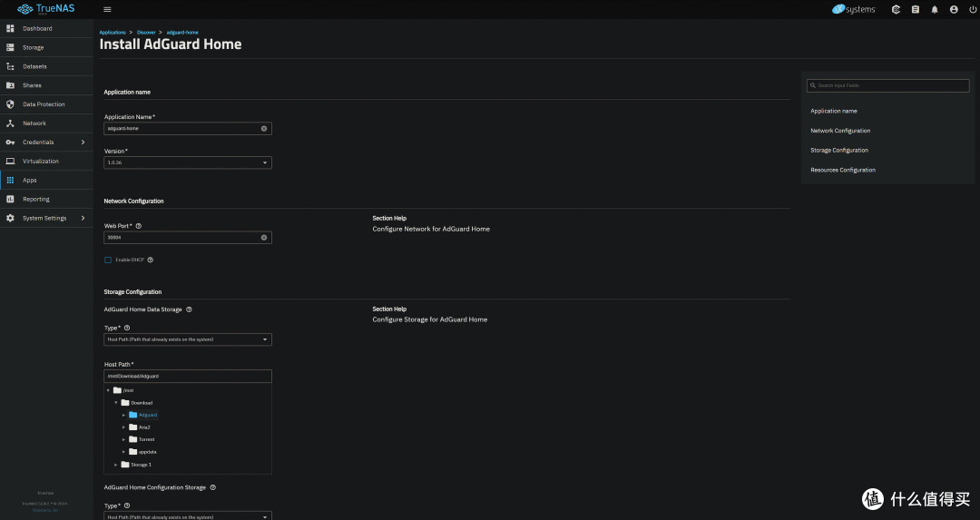Viewport: 980px width, 520px height.
Task: Click the search magnifier icon
Action: pos(813,85)
